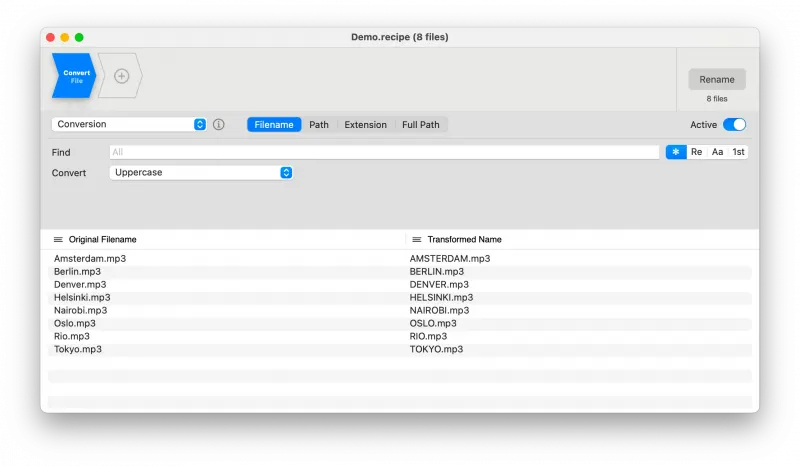This screenshot has height=466, width=800.
Task: Minimize the window with the yellow button
Action: (x=65, y=37)
